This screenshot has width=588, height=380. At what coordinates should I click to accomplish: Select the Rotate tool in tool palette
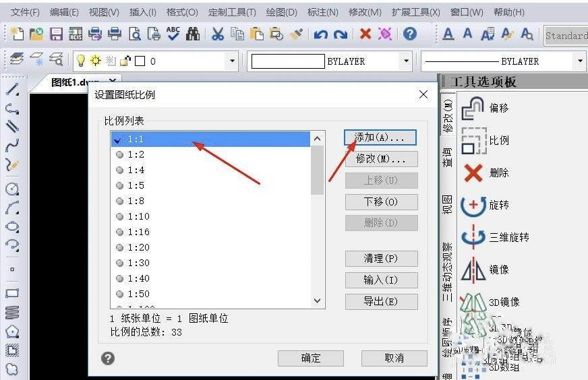point(485,205)
